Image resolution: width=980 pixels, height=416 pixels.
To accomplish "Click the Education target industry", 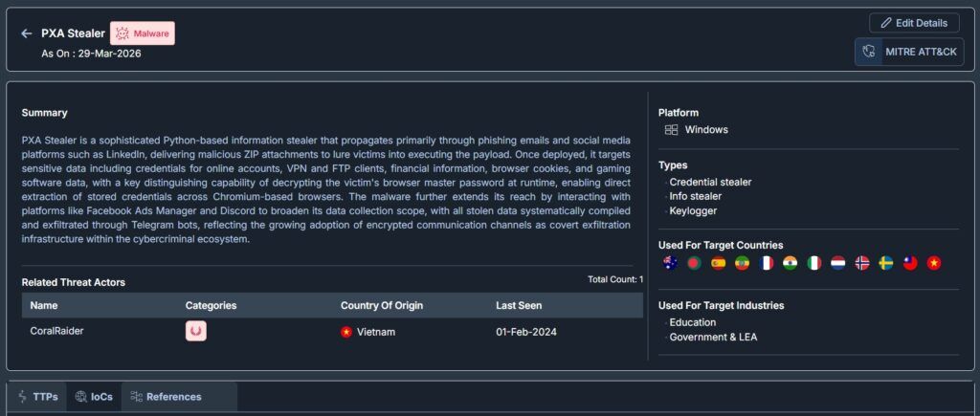I will point(693,322).
